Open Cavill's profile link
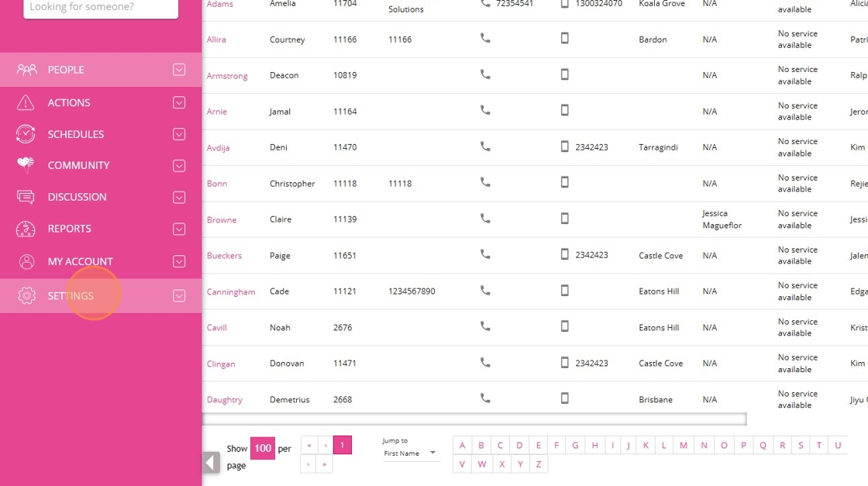 216,328
